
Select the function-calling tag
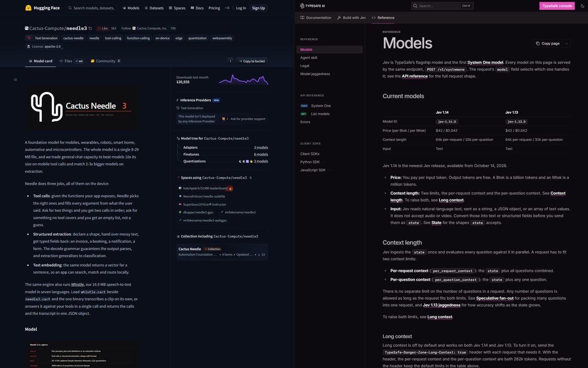138,38
